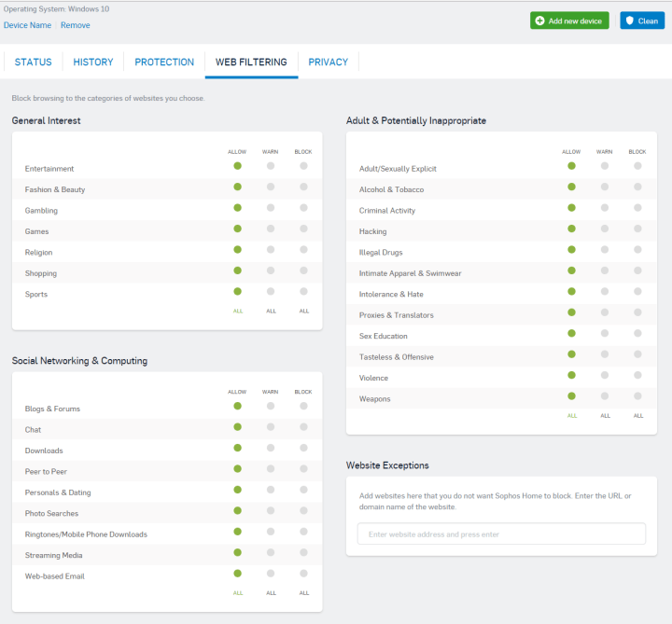The width and height of the screenshot is (672, 624).
Task: Set Weapons to Allow
Action: 571,396
